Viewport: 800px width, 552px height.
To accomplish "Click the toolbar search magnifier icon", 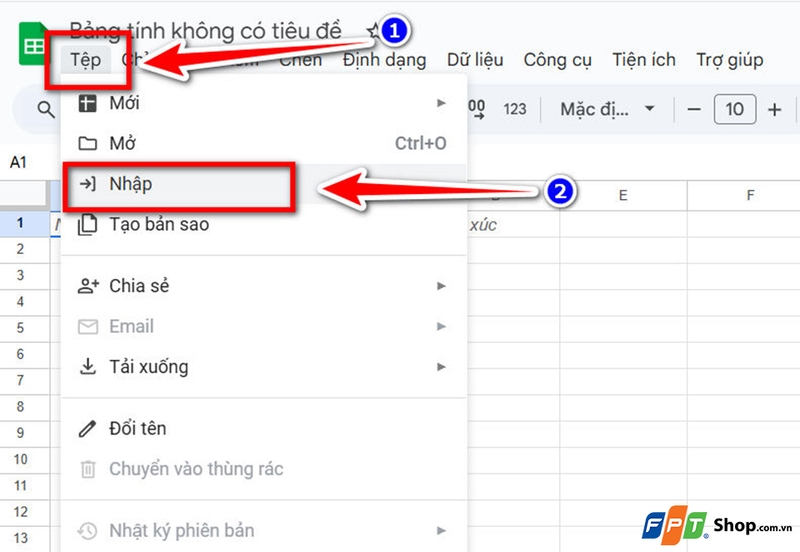I will point(46,109).
